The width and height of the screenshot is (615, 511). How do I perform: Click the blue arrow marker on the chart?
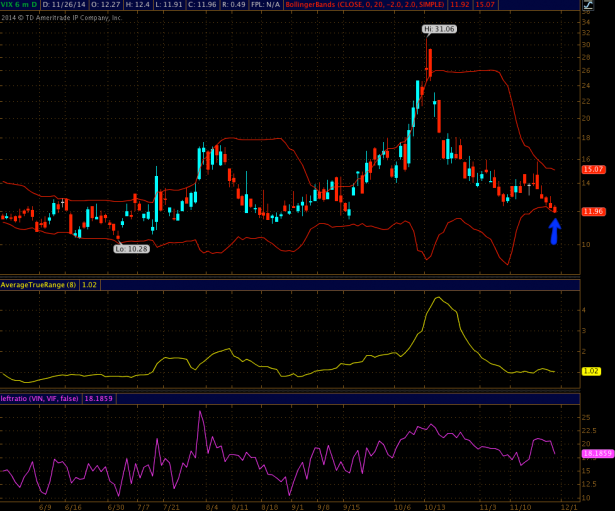[555, 231]
